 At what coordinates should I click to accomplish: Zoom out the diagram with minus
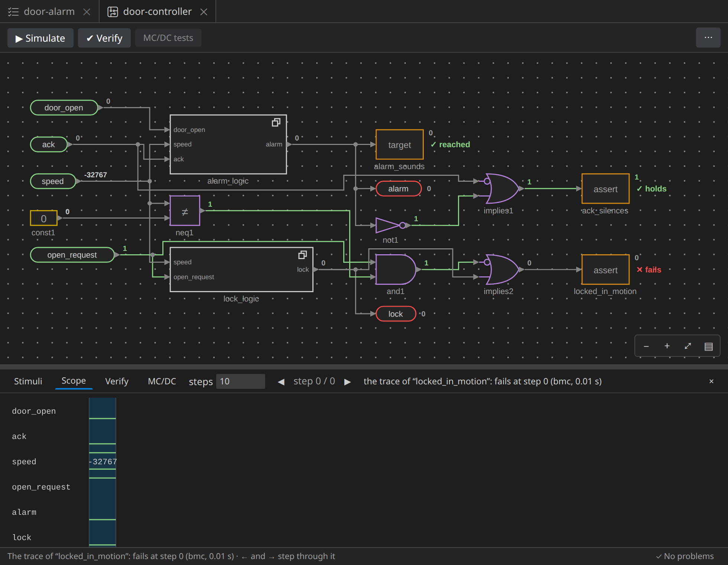tap(646, 346)
